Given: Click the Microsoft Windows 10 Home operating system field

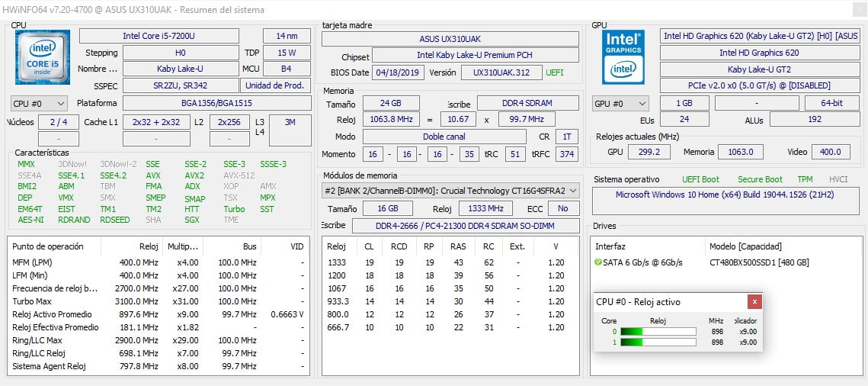Looking at the screenshot, I should [726, 194].
